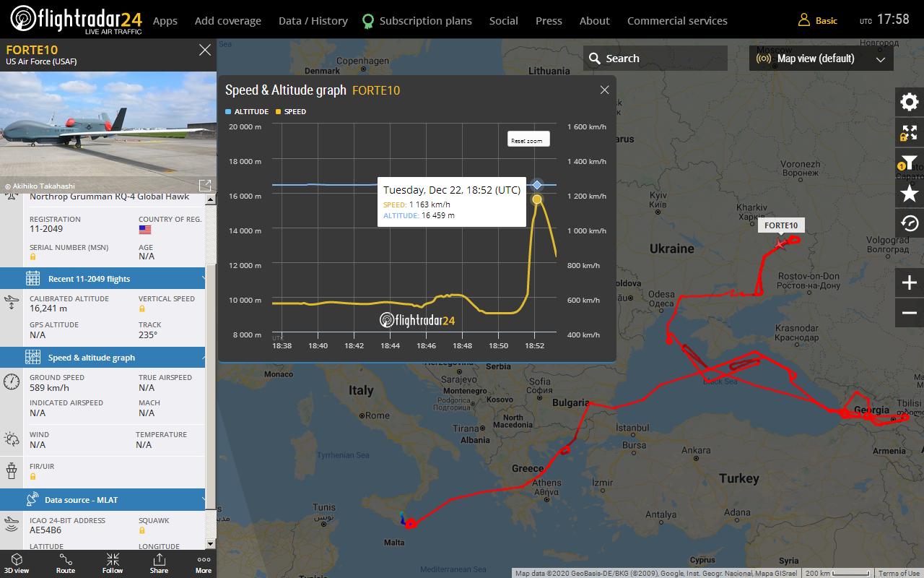
Task: Toggle ALTITUDE series in graph legend
Action: pyautogui.click(x=247, y=112)
